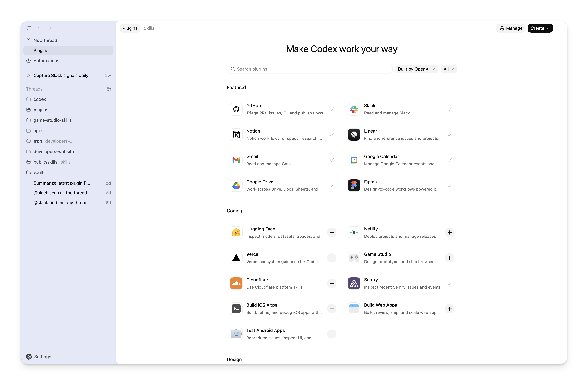
Task: Switch to the Skills tab
Action: (x=149, y=28)
